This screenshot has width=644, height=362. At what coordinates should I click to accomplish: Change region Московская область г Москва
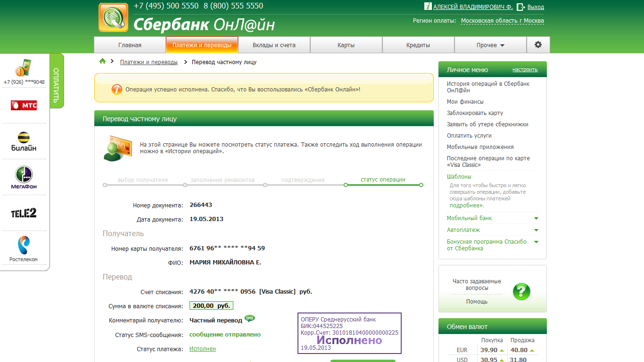click(503, 21)
